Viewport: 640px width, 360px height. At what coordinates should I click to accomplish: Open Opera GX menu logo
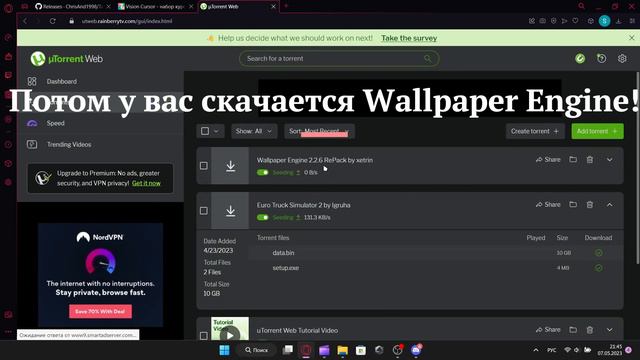click(x=8, y=8)
